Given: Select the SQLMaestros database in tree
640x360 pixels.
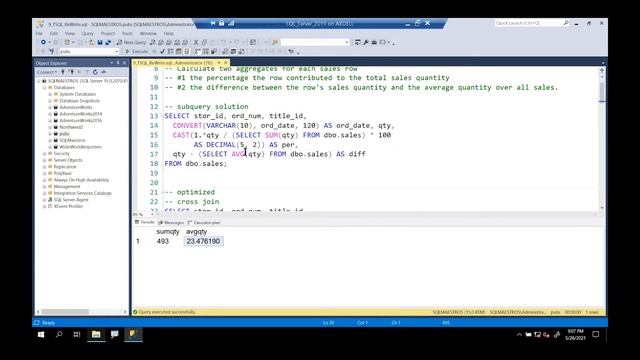Looking at the screenshot, I should pos(72,140).
